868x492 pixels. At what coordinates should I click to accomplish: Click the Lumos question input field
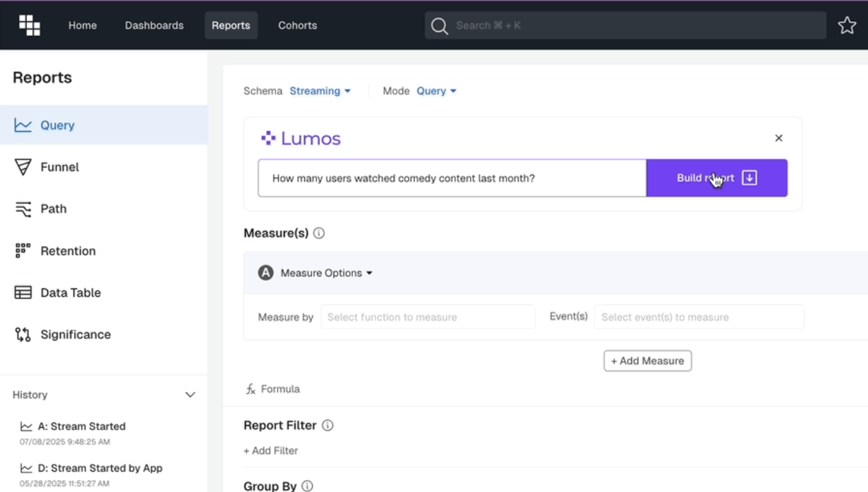pyautogui.click(x=452, y=178)
